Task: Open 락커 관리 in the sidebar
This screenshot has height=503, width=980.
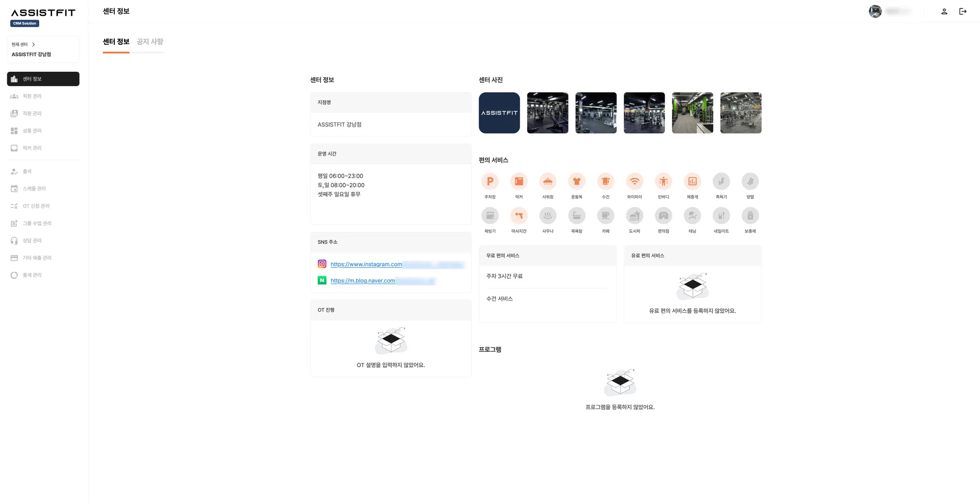Action: point(43,148)
